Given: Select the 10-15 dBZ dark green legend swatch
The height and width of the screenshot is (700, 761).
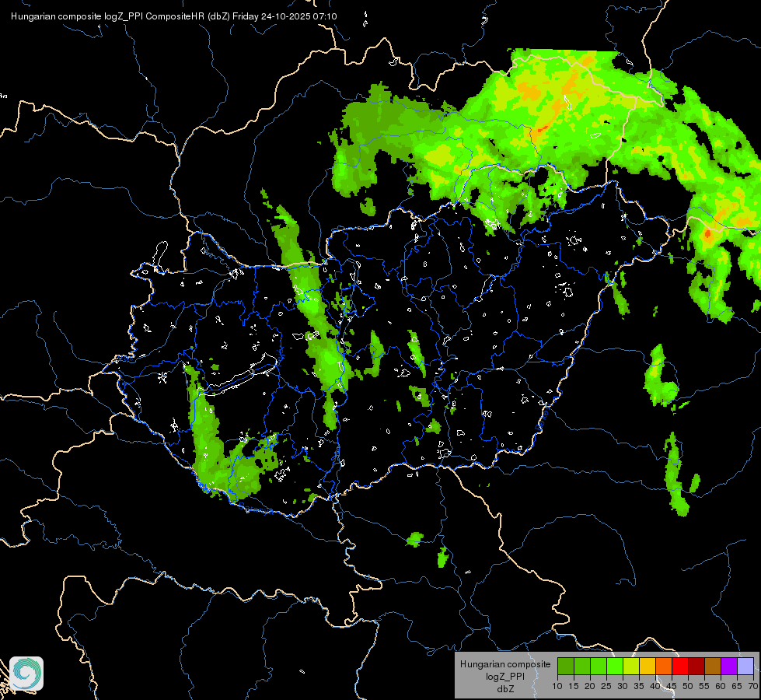Looking at the screenshot, I should pos(566,666).
